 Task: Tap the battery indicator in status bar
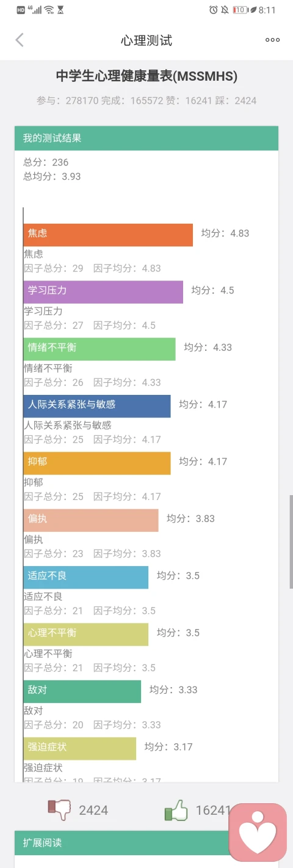click(x=240, y=10)
